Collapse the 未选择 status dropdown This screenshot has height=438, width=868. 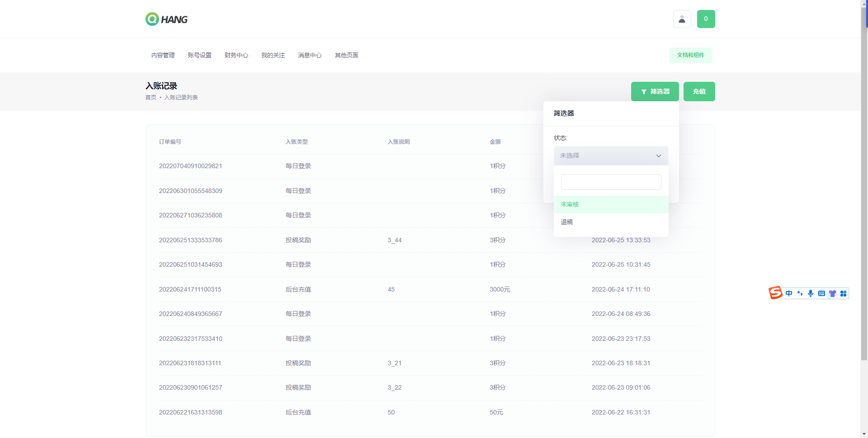(611, 155)
